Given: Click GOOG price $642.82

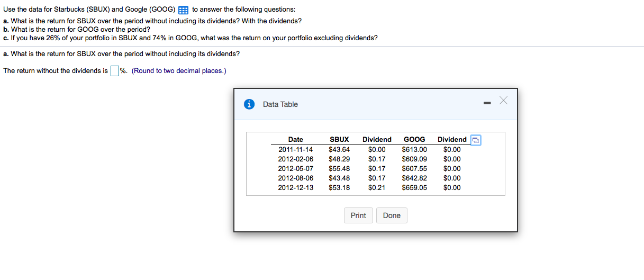Looking at the screenshot, I should click(414, 178).
